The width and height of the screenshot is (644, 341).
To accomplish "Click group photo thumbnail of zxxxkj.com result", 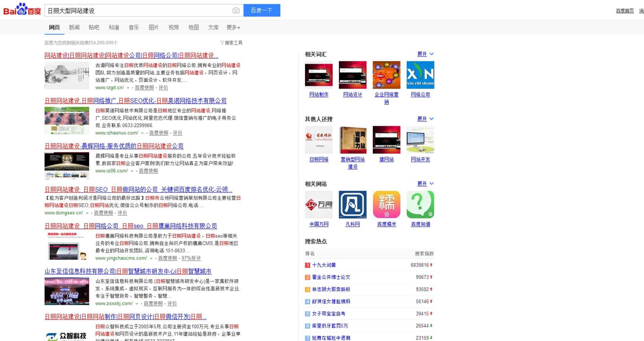I will [67, 291].
